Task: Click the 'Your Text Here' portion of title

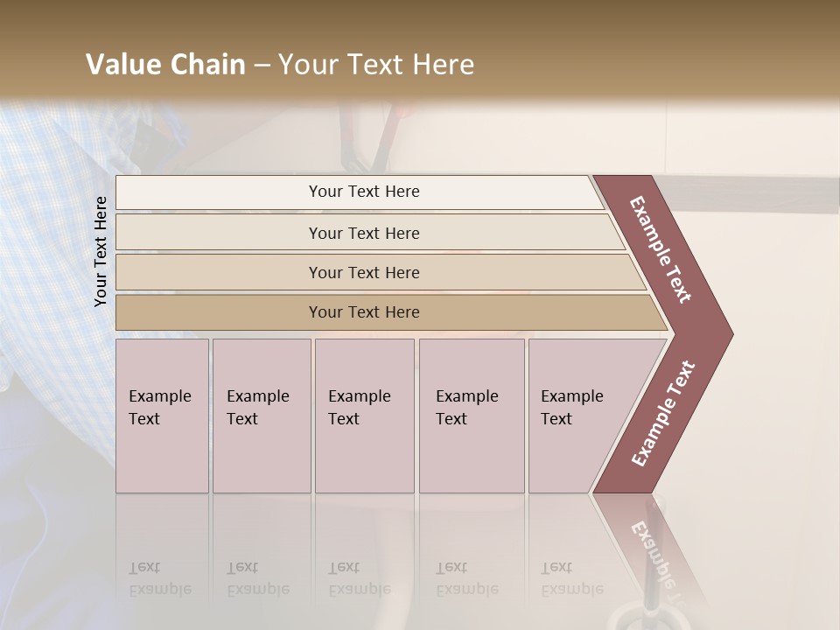Action: [376, 64]
